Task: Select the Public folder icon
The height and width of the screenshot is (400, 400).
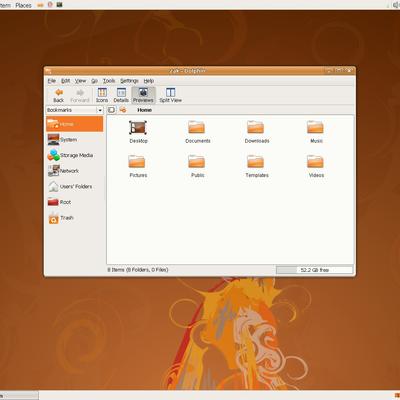Action: pyautogui.click(x=196, y=162)
